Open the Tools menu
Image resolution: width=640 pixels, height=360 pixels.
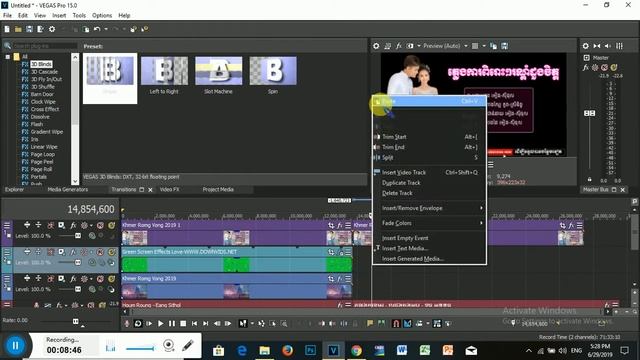[x=79, y=16]
